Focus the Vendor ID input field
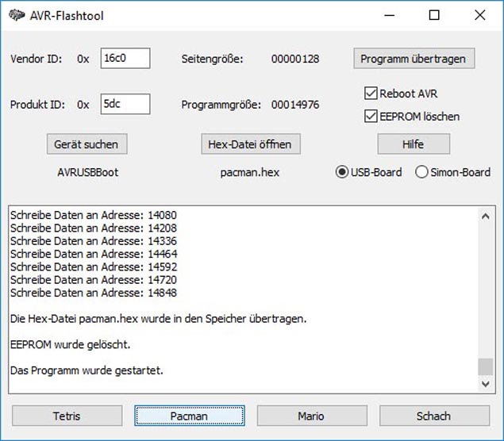Viewport: 504px width, 441px height. point(125,59)
